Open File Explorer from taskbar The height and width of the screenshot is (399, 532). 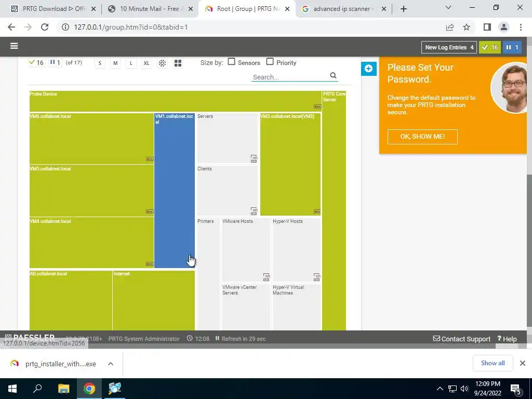63,389
